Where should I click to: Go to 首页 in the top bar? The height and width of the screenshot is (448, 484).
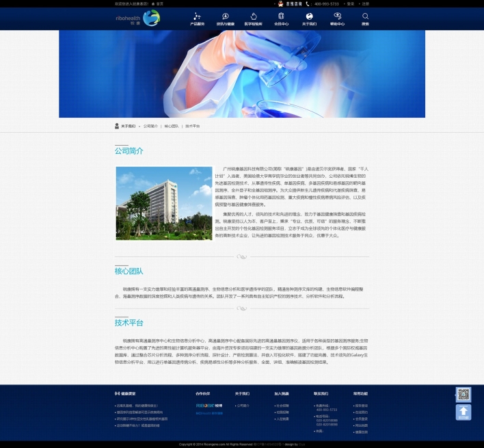(x=159, y=3)
